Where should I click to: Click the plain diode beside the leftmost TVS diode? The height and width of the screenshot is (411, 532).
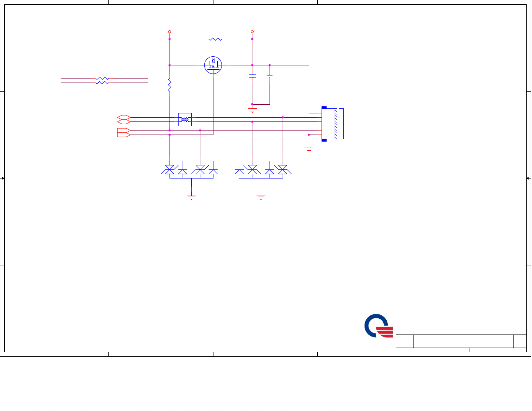(x=183, y=172)
